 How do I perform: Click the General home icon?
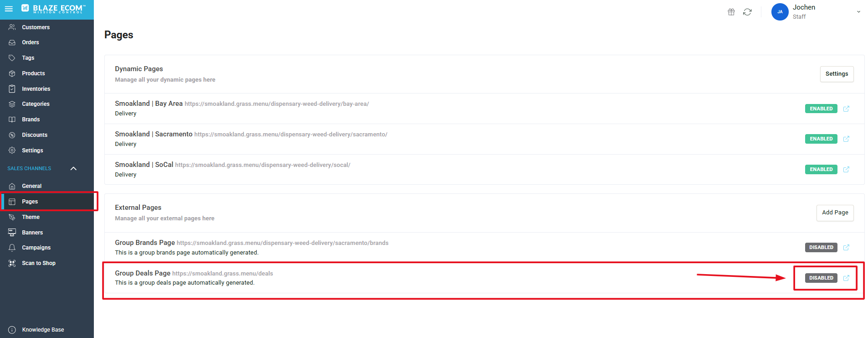click(12, 186)
